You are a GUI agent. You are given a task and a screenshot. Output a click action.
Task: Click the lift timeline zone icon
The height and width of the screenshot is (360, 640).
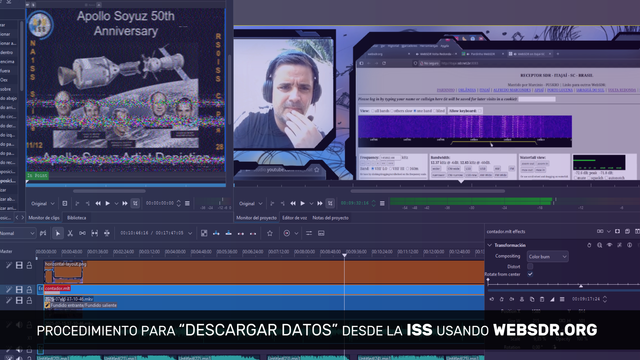tap(253, 233)
